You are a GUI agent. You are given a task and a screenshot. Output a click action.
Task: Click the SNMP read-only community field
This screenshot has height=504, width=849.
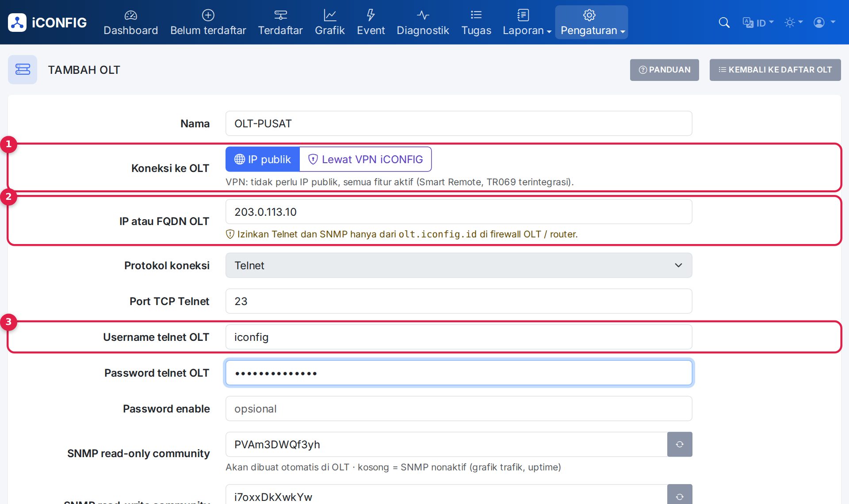pos(446,444)
